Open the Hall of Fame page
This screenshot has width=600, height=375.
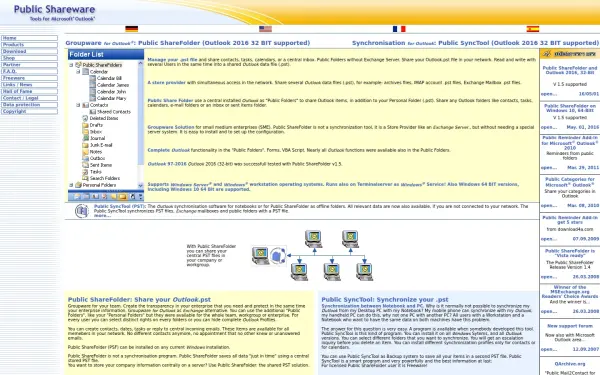click(29, 91)
